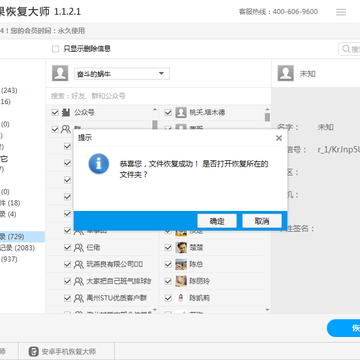Uncheck the 公众号 checkbox
The image size is (360, 360).
tap(55, 112)
